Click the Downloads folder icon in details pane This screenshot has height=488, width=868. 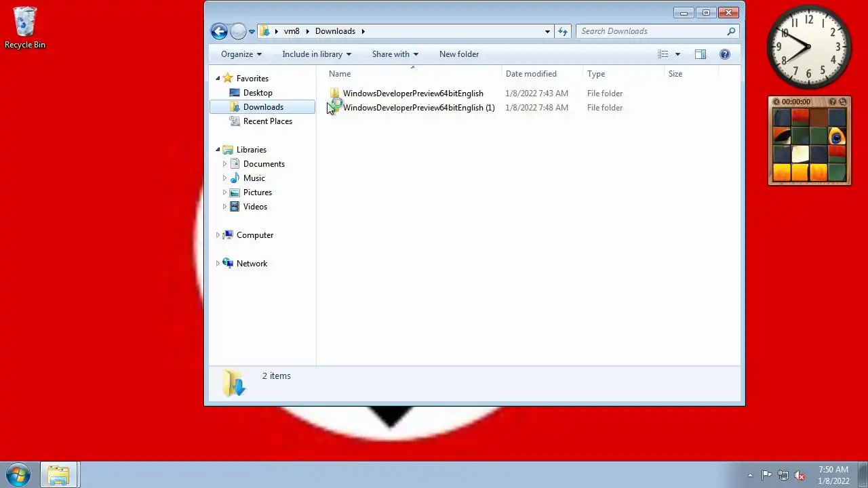tap(234, 384)
